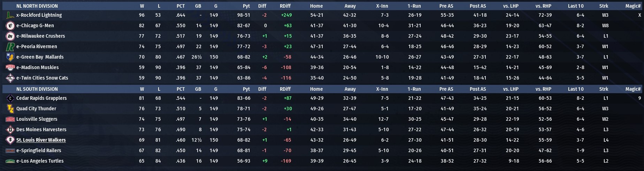644x171 pixels.
Task: Open the Madison Muskies team link
Action: pos(37,68)
